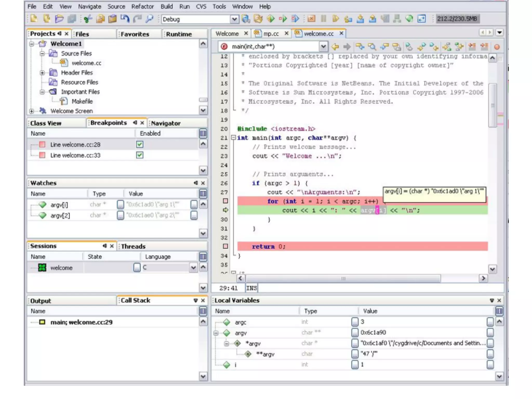Image resolution: width=532 pixels, height=399 pixels.
Task: Uncheck the welcome.cc:33 breakpoint Enabled box
Action: coord(139,155)
